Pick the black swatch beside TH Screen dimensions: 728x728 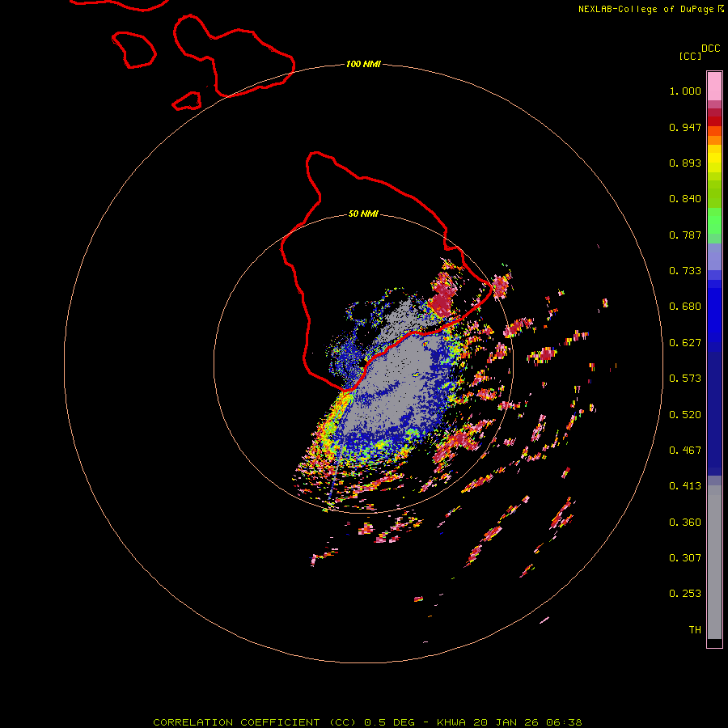[714, 642]
